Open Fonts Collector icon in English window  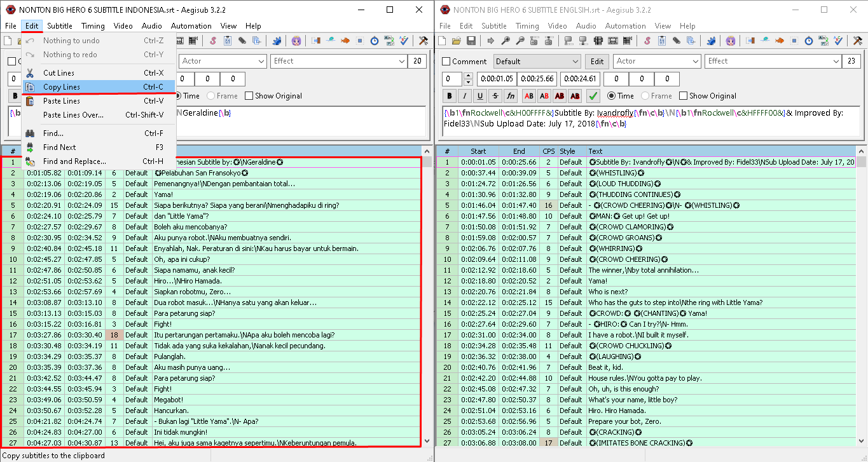tap(691, 41)
